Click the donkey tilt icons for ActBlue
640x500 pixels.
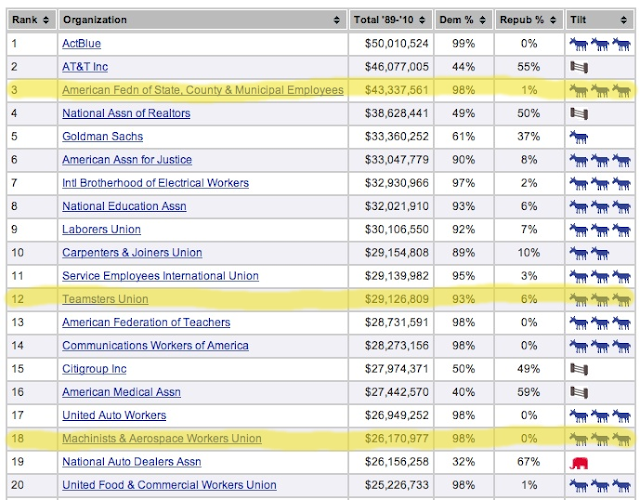(x=600, y=44)
